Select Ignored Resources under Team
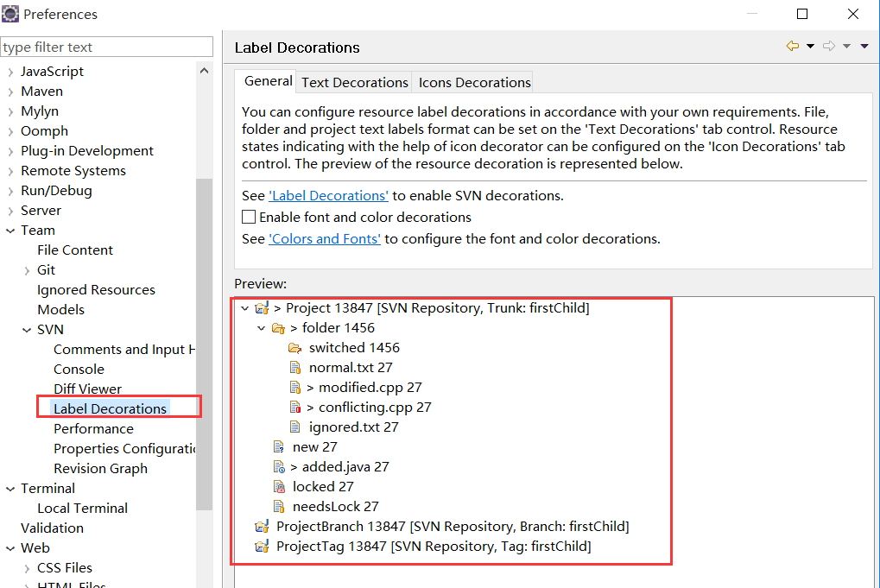 click(x=96, y=290)
